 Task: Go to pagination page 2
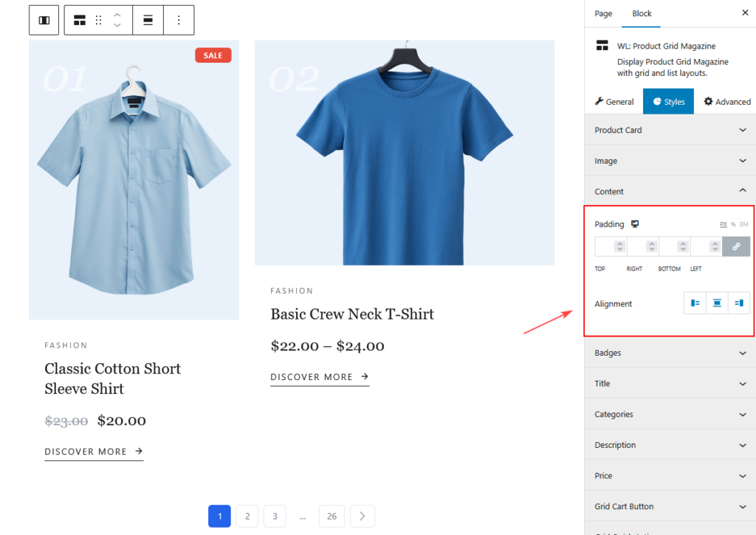click(x=247, y=517)
